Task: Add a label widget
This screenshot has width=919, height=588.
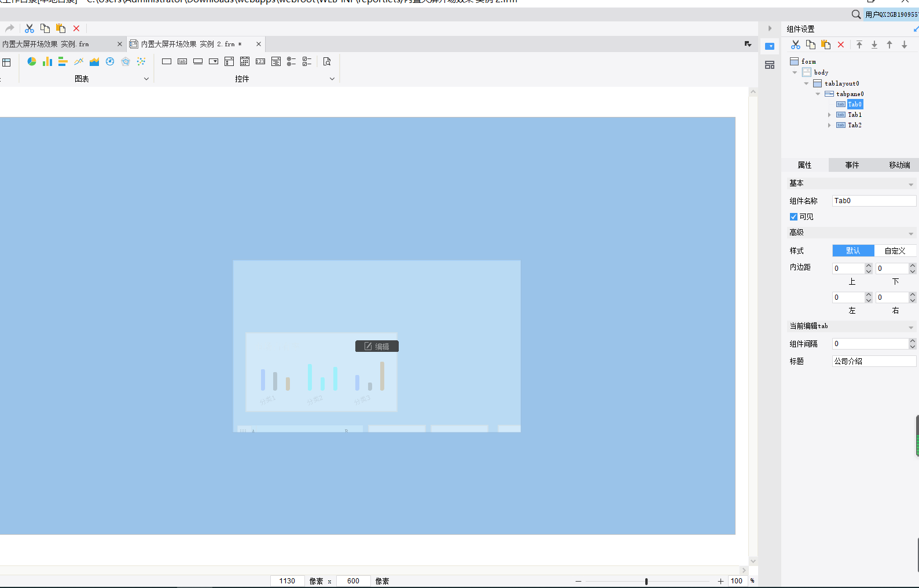Action: coord(182,61)
